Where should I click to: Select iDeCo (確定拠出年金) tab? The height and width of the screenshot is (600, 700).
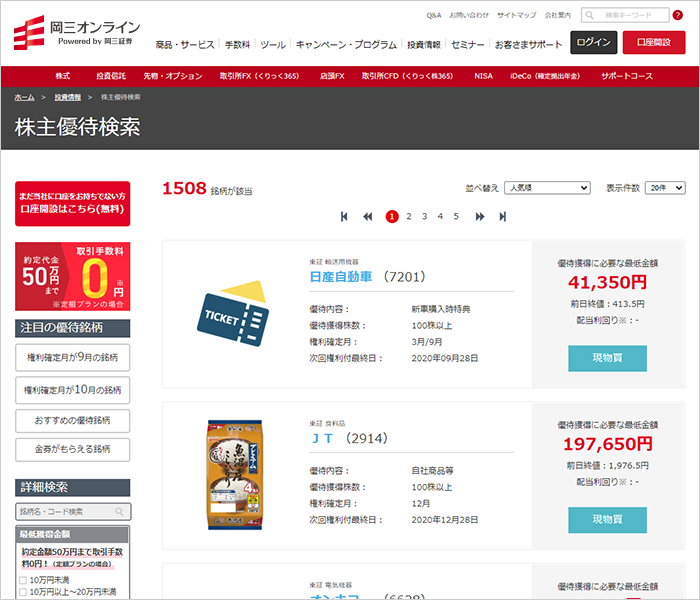545,76
